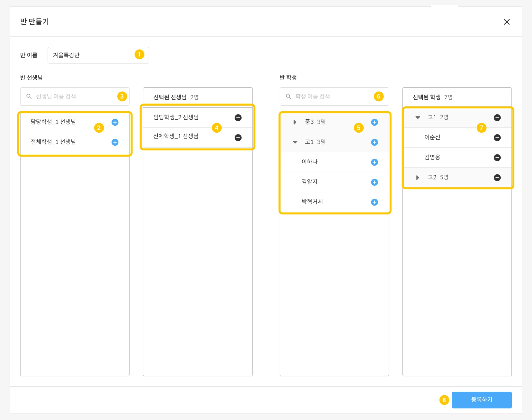Remove 딤딩학생_2 선생님 with minus icon
This screenshot has width=532, height=420.
[x=238, y=118]
